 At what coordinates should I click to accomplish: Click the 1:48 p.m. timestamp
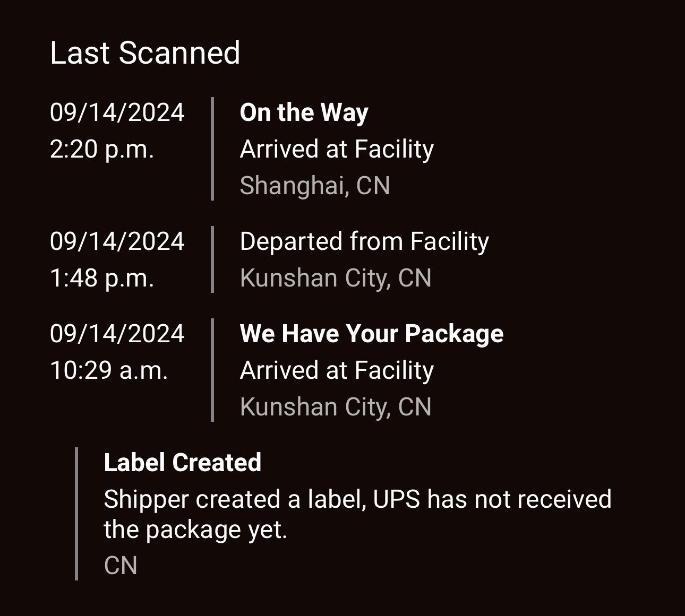(102, 279)
